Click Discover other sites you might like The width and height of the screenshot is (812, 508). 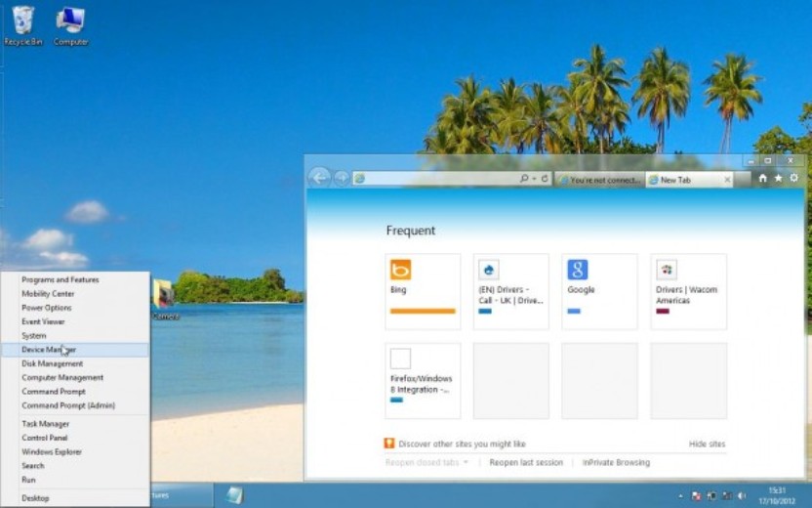tap(462, 444)
